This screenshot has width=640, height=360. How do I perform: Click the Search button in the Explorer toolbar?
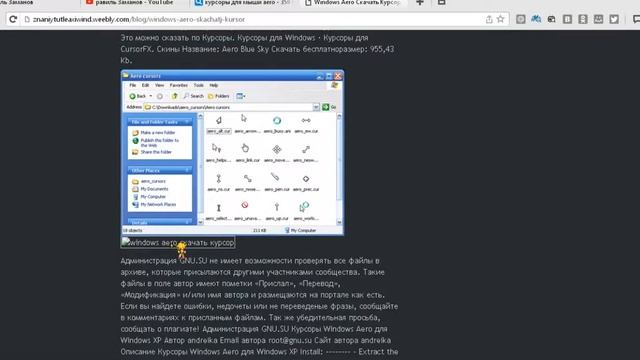coord(193,96)
